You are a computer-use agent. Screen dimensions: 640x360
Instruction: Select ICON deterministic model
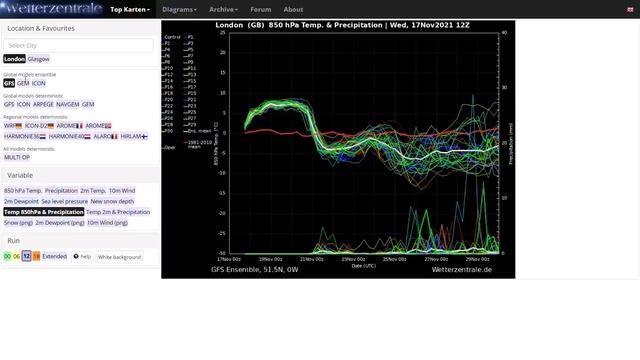[23, 104]
